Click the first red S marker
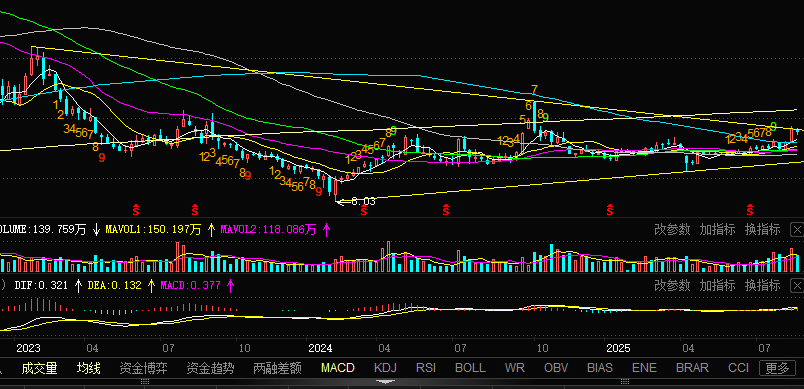The width and height of the screenshot is (804, 389). 136,210
